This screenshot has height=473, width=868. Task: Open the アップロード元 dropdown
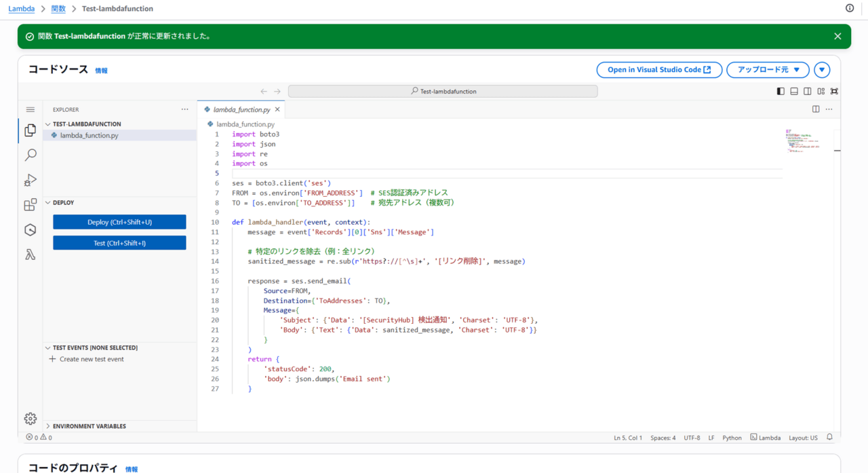[768, 70]
